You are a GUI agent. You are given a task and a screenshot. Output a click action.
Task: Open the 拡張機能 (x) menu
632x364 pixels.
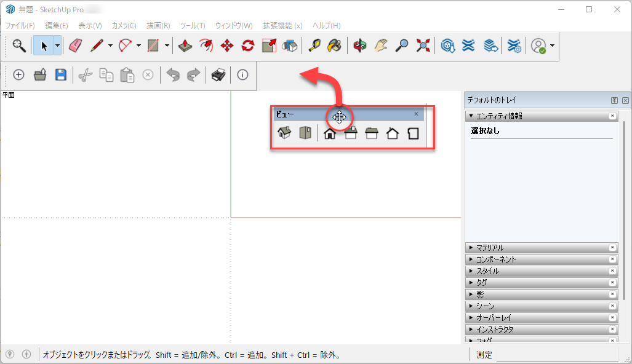click(282, 26)
